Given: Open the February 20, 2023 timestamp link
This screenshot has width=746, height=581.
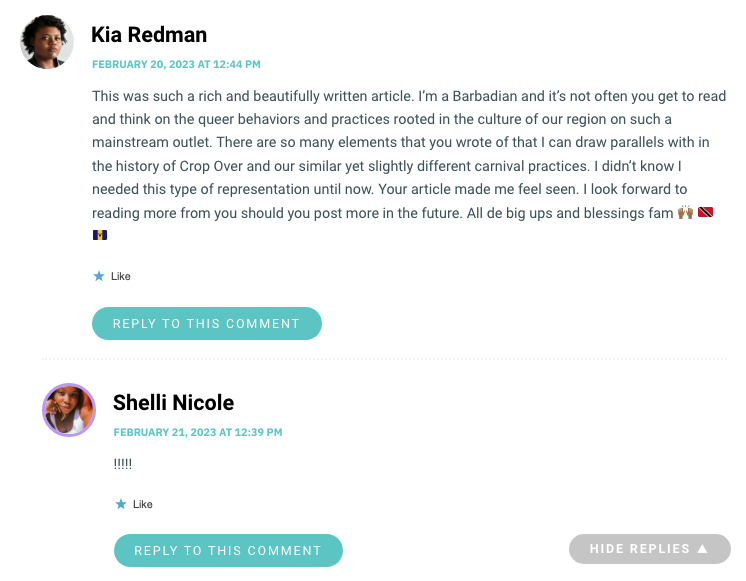Looking at the screenshot, I should (x=176, y=64).
